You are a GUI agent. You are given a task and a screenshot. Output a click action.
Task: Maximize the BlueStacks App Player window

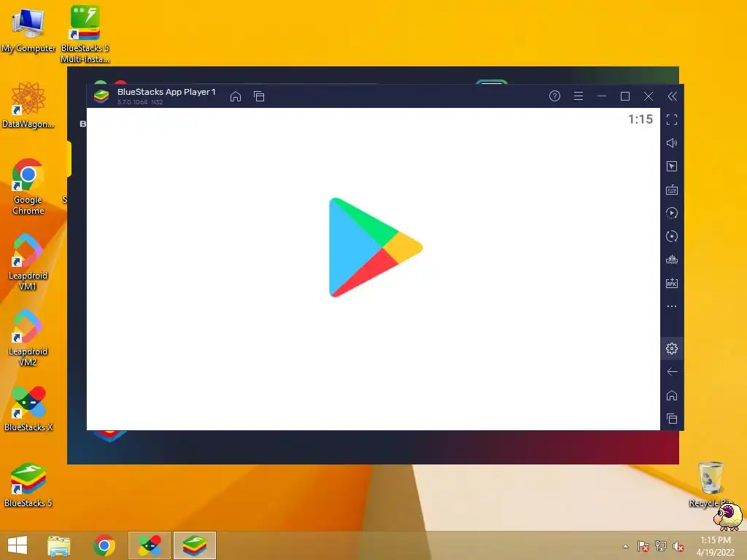625,96
